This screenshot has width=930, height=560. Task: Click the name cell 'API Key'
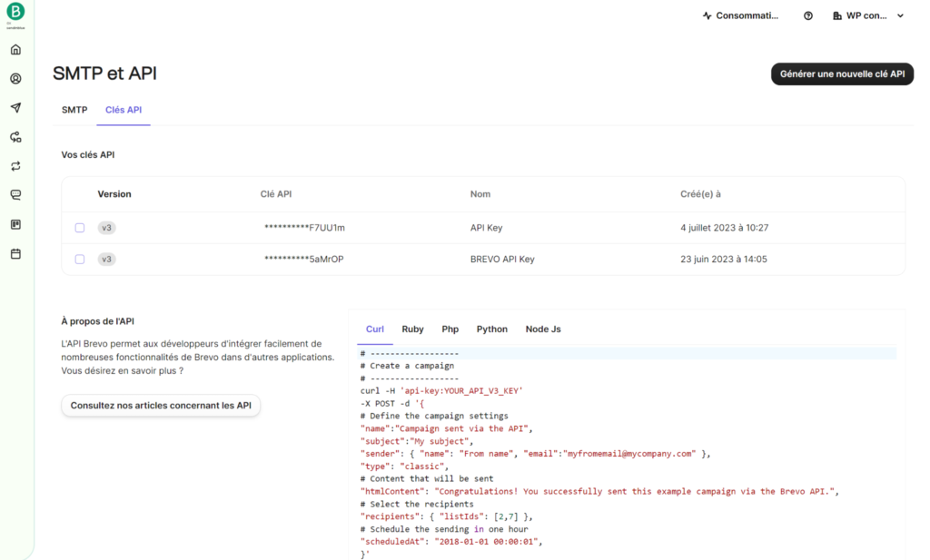487,228
